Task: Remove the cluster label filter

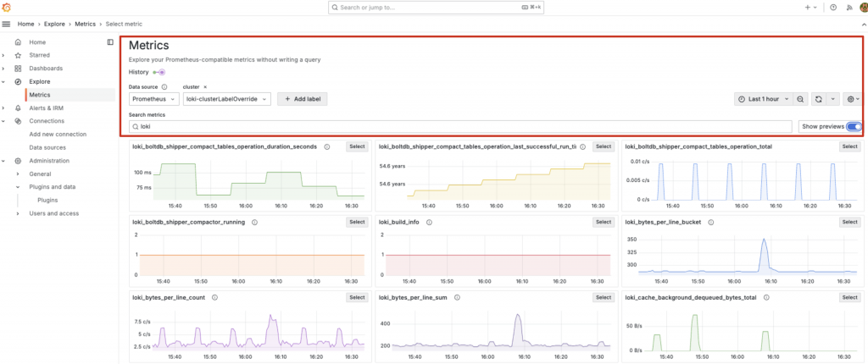Action: 205,87
